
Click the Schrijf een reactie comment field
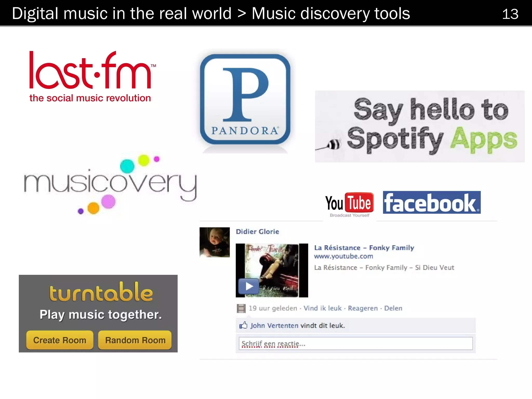[356, 343]
